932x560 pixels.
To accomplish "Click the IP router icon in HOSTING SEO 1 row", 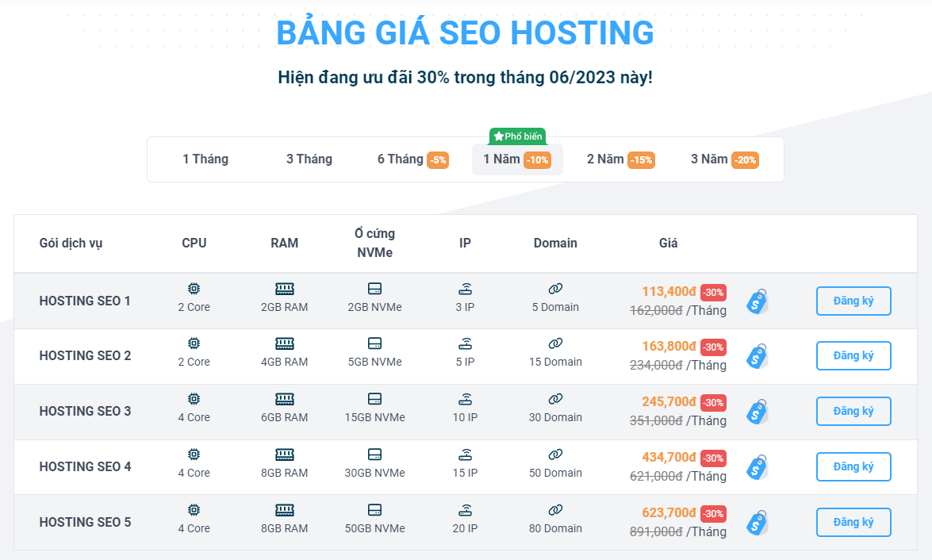I will click(466, 289).
